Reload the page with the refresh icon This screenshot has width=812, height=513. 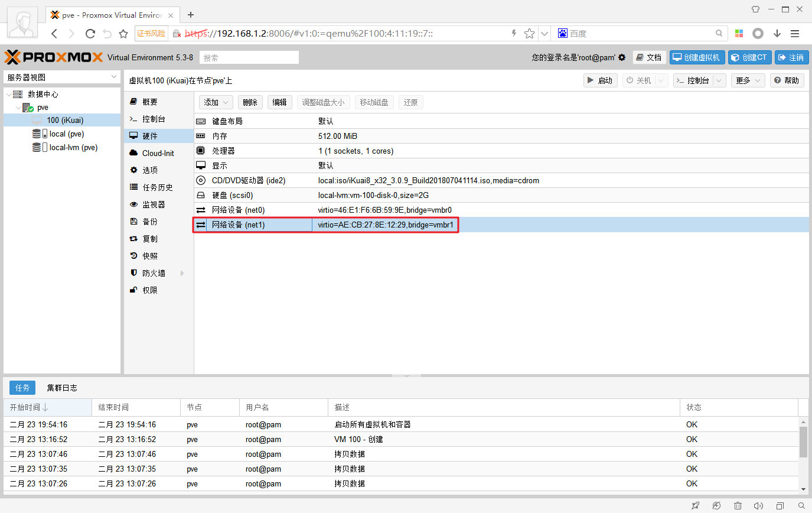point(90,34)
